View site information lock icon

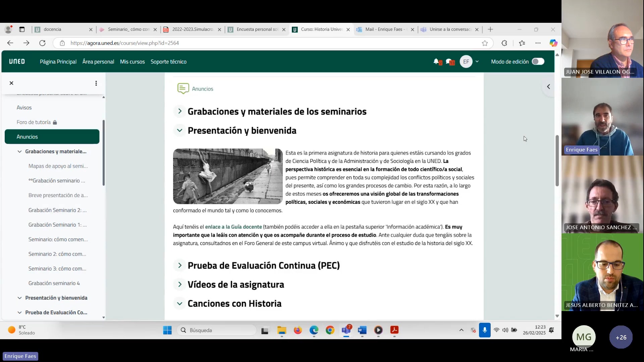[62, 43]
